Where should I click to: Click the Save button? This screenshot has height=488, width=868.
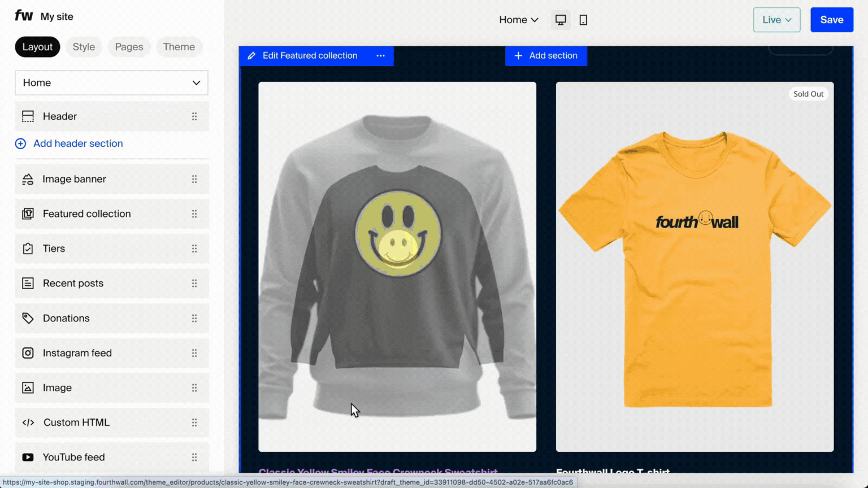pyautogui.click(x=832, y=19)
